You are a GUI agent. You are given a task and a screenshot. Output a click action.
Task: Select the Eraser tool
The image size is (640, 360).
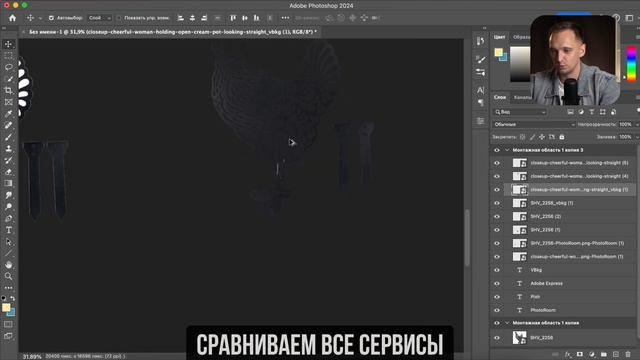point(9,172)
